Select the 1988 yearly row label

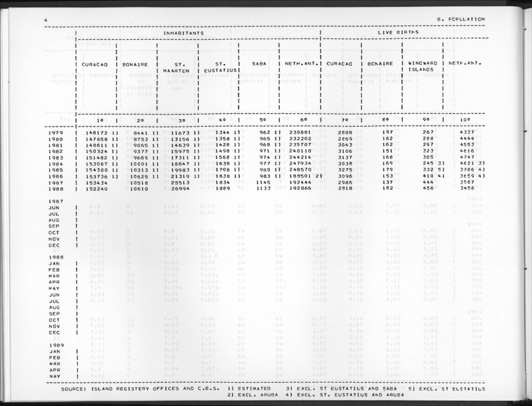(56, 189)
